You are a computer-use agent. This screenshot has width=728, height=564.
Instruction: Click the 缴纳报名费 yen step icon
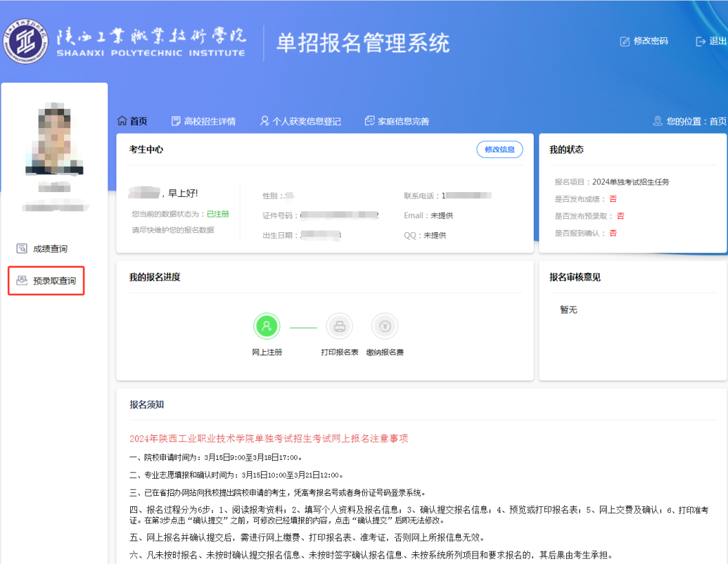pos(384,326)
